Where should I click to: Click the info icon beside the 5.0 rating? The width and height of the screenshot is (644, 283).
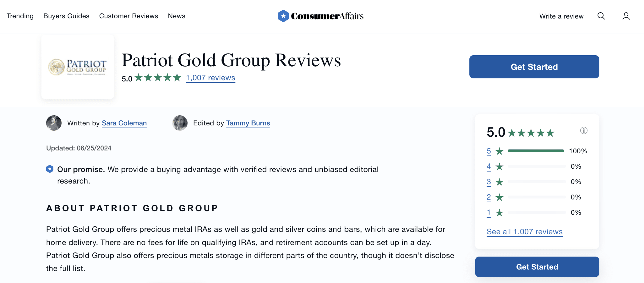584,130
